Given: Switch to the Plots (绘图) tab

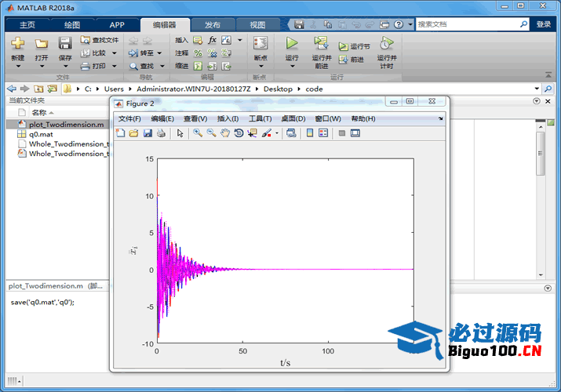Looking at the screenshot, I should (x=72, y=24).
